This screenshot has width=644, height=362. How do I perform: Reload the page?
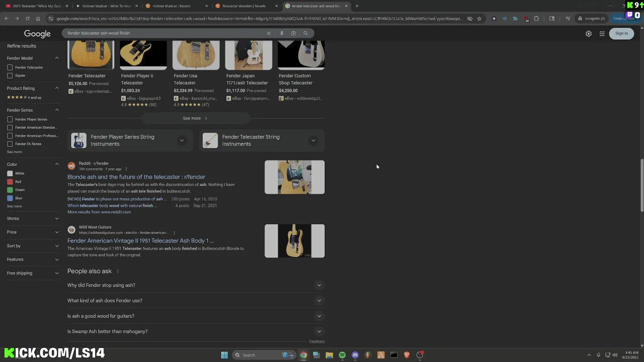click(x=28, y=19)
